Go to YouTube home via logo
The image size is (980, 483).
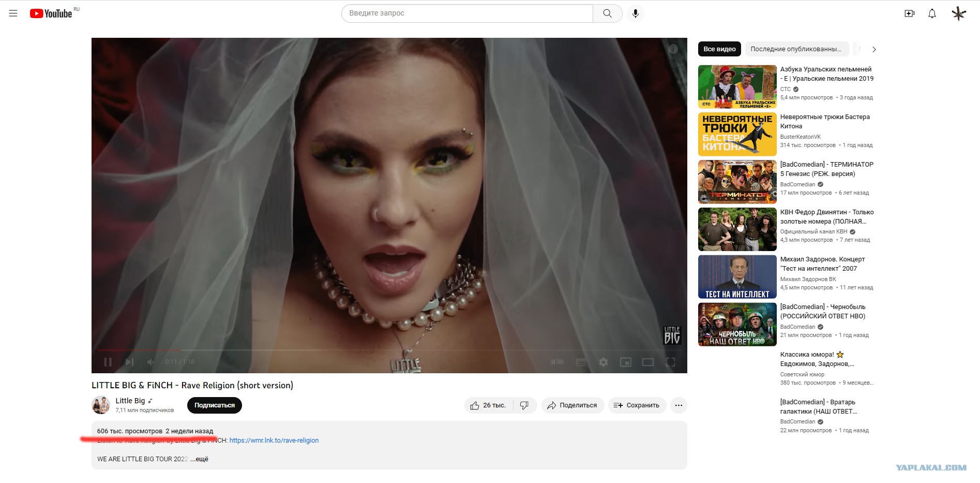[51, 13]
